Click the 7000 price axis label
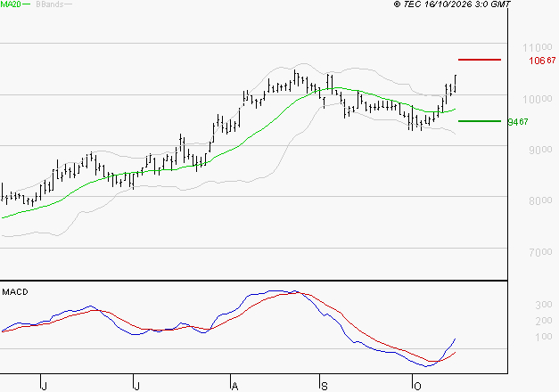The width and height of the screenshot is (559, 392). 540,252
